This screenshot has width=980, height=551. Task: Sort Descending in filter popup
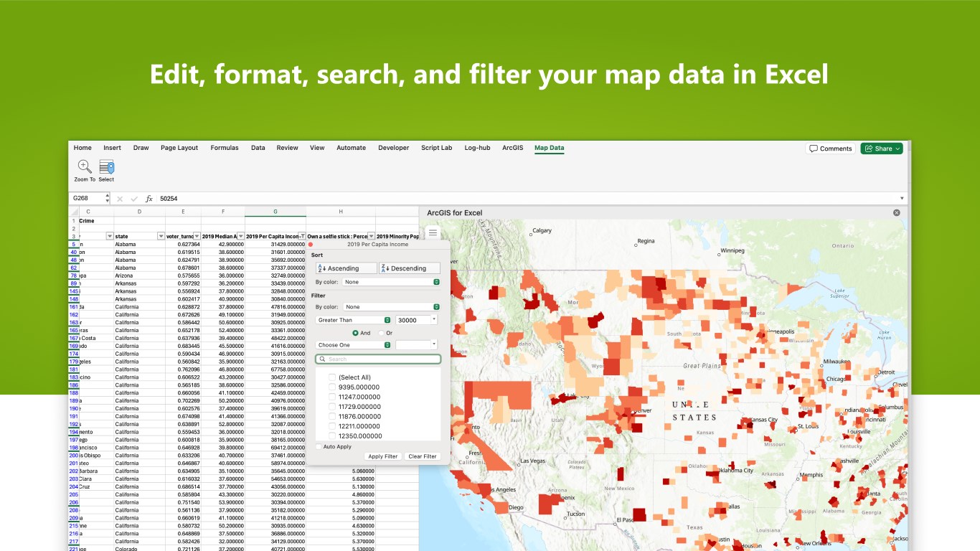pyautogui.click(x=410, y=268)
